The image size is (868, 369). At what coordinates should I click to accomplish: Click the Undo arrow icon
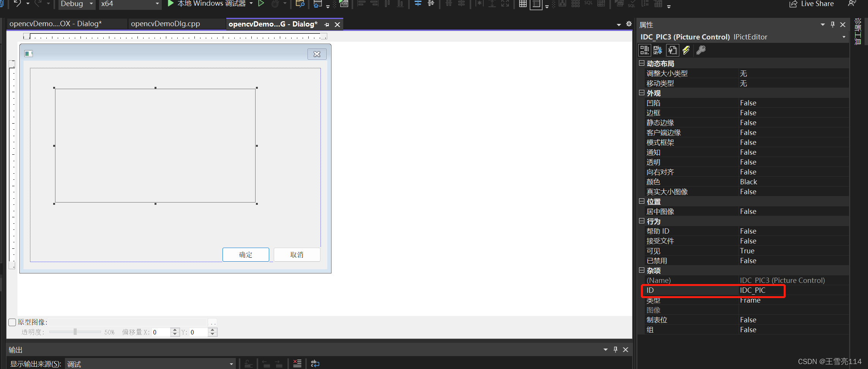click(x=17, y=3)
